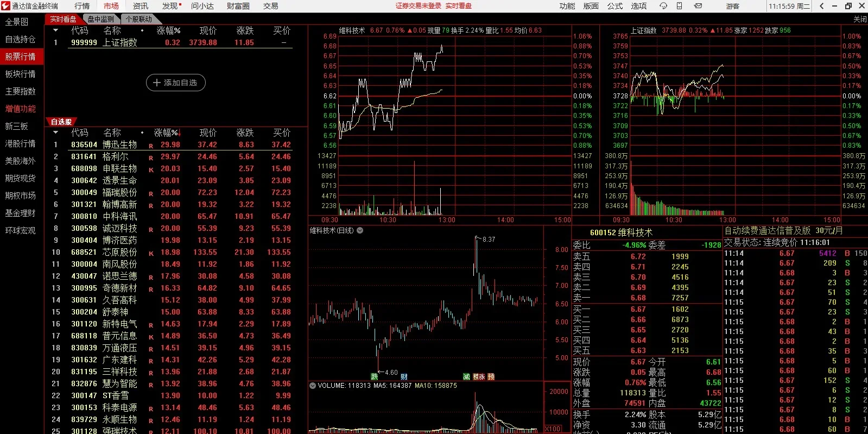868x434 pixels.
Task: Click the 预 event marker on K-line
Action: tap(491, 376)
